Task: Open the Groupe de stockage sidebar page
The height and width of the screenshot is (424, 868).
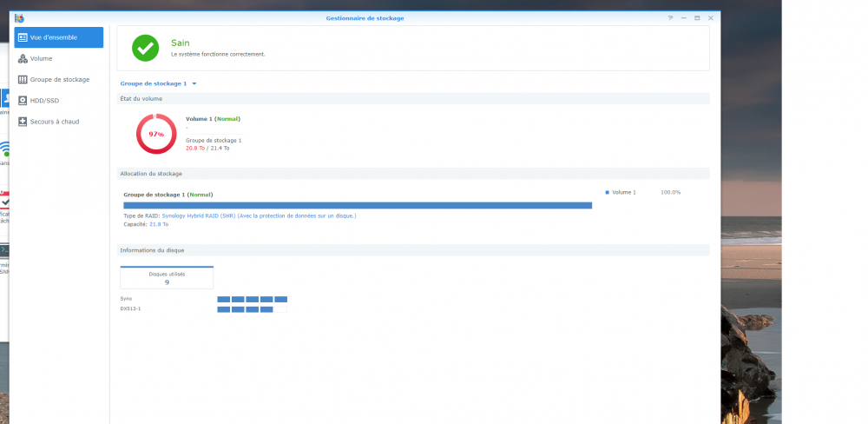Action: point(59,80)
